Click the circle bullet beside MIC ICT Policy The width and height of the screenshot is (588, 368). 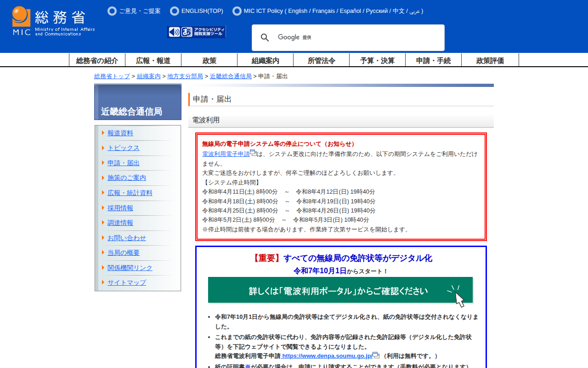pos(237,11)
